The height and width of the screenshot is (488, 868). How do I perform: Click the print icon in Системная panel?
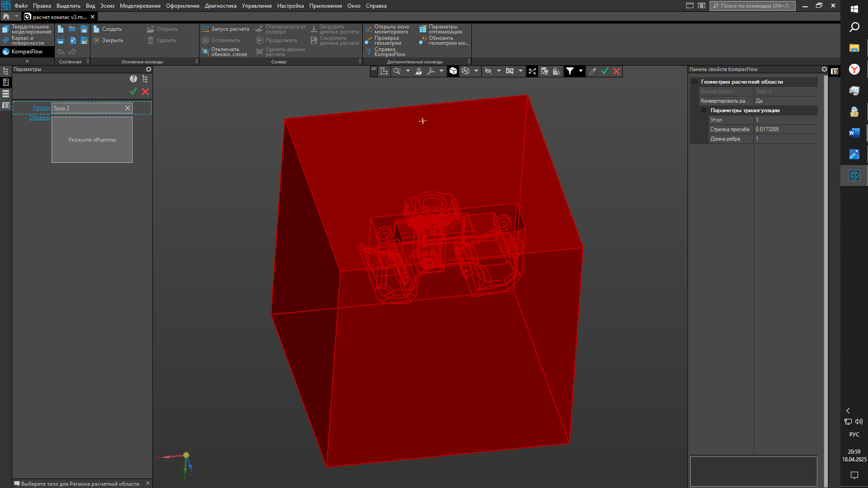tap(61, 41)
